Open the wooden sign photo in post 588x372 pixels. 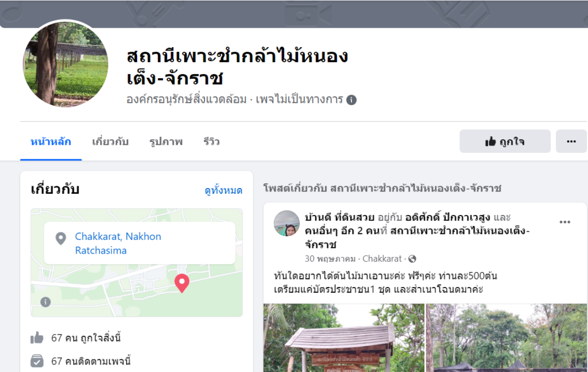coord(344,338)
